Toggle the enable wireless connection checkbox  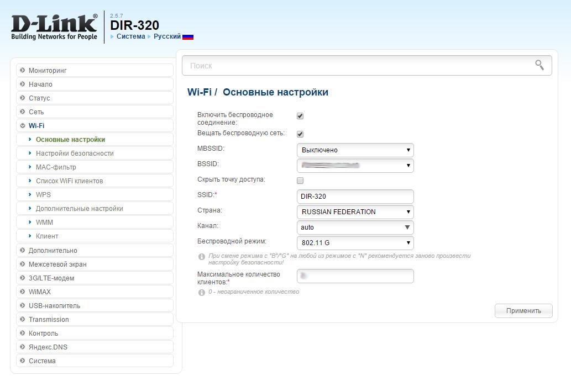click(300, 116)
